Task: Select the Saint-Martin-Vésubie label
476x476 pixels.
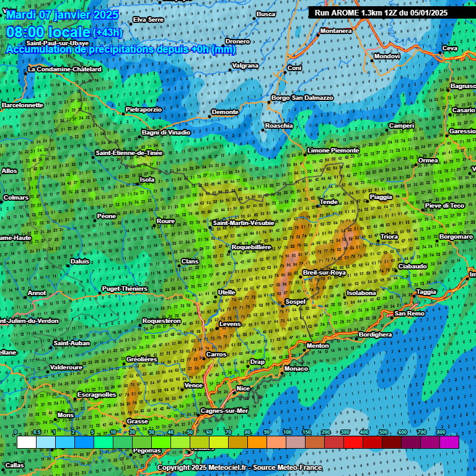Action: 243,223
